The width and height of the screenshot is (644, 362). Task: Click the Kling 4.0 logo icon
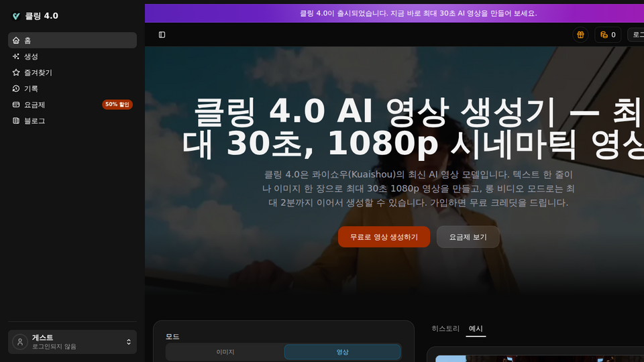(16, 16)
